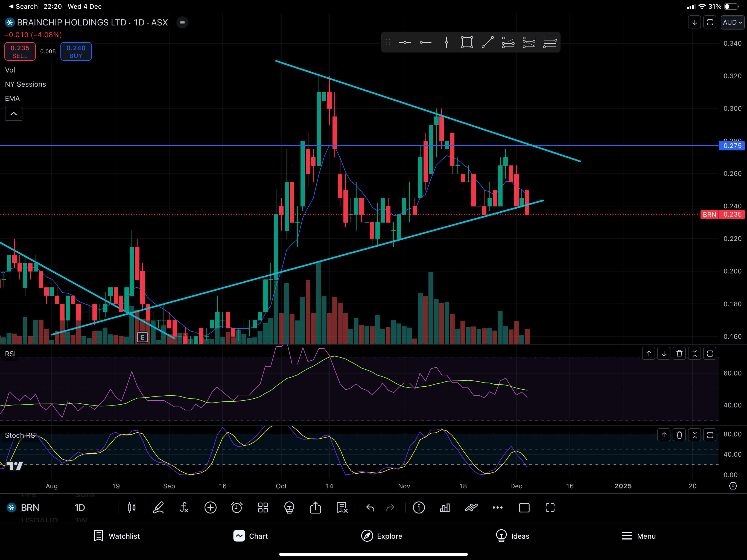The width and height of the screenshot is (747, 560).
Task: Delete the Stoch RSI pane
Action: click(679, 435)
